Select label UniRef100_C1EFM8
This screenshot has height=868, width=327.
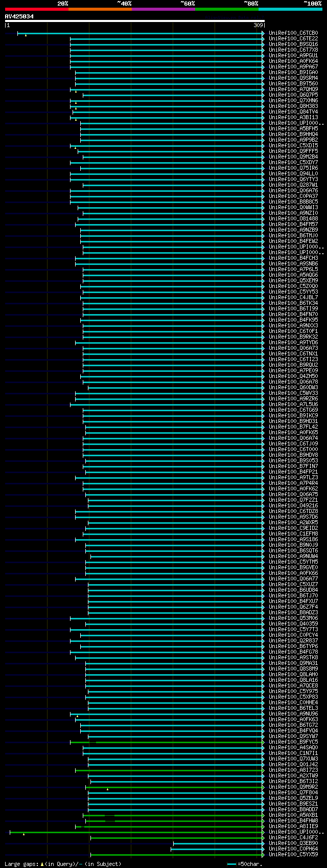point(293,534)
